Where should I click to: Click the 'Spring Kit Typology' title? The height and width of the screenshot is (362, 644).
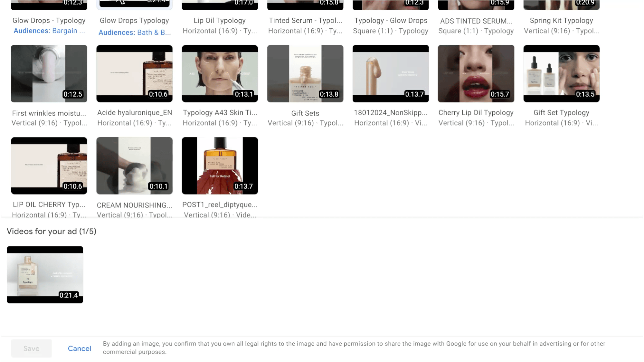561,21
